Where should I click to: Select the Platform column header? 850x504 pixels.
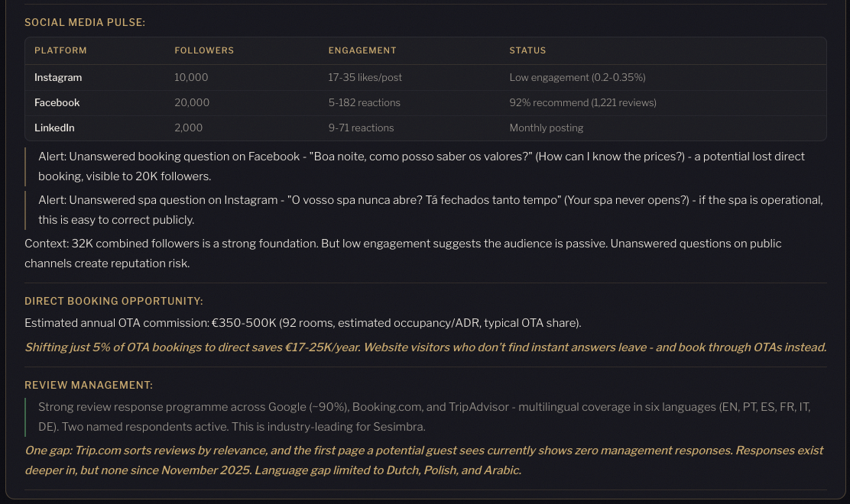pos(60,50)
